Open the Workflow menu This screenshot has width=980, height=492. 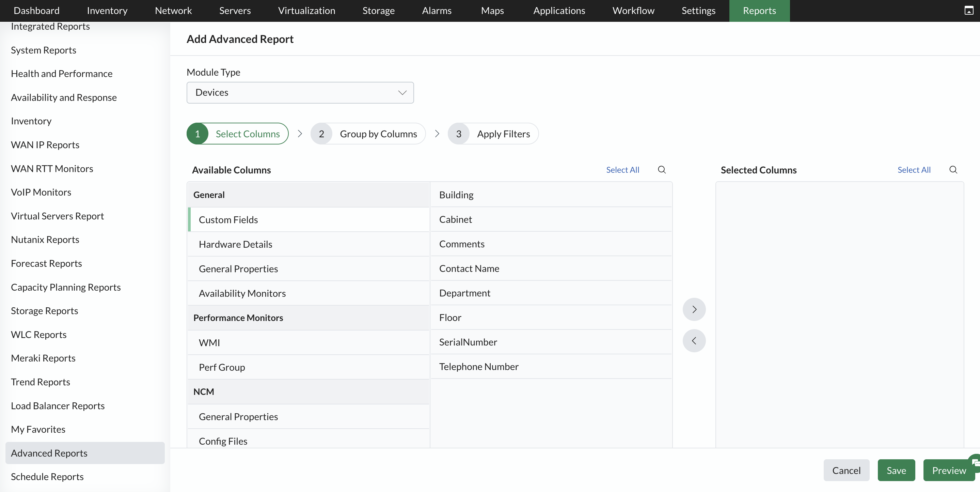633,11
